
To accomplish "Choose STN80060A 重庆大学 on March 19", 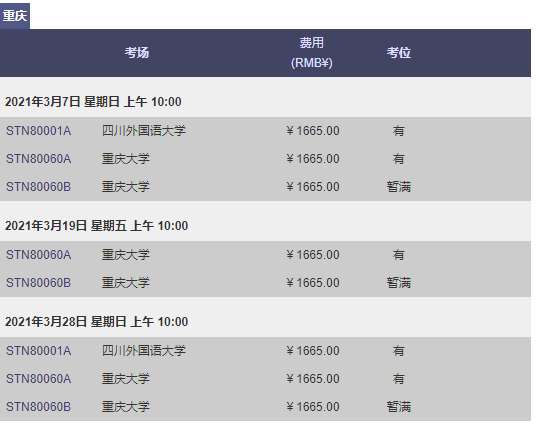I will (x=265, y=255).
